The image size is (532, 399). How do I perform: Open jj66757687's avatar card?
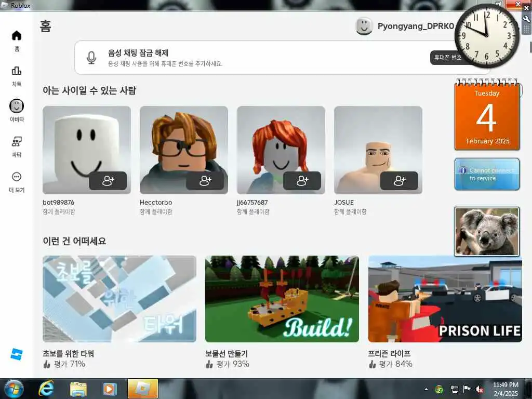click(281, 150)
